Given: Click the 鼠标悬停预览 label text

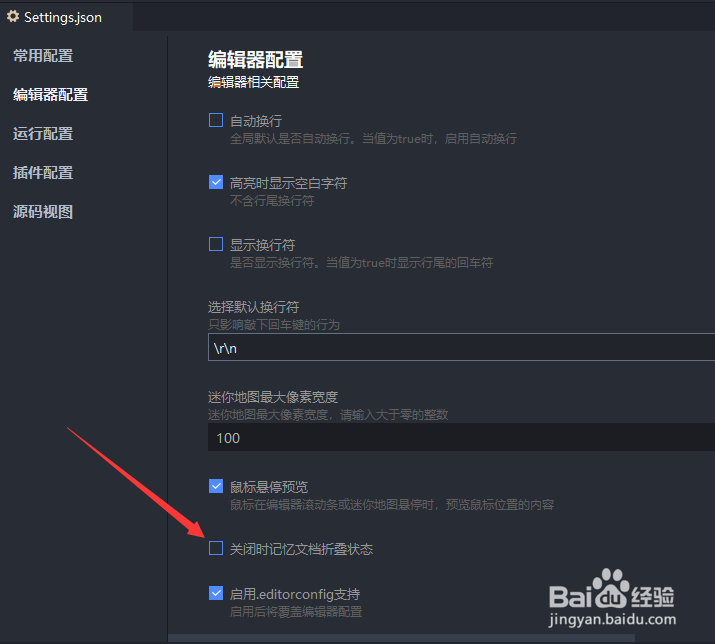Looking at the screenshot, I should 269,487.
